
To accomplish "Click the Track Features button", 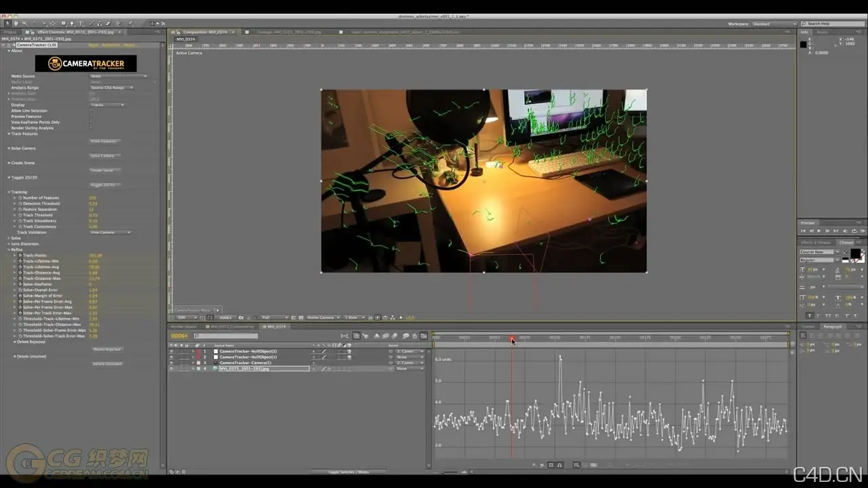I will 104,141.
